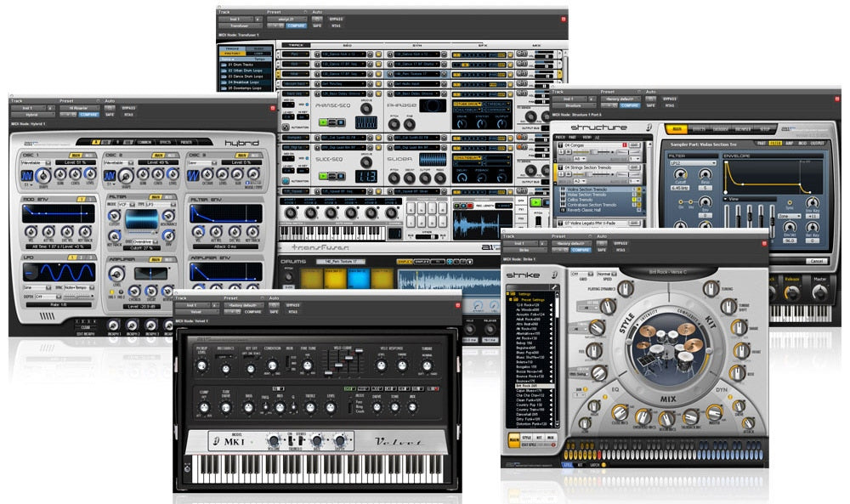Open the OSC 1 Wavetable dropdown in Hybrid
The width and height of the screenshot is (850, 504).
pyautogui.click(x=35, y=162)
